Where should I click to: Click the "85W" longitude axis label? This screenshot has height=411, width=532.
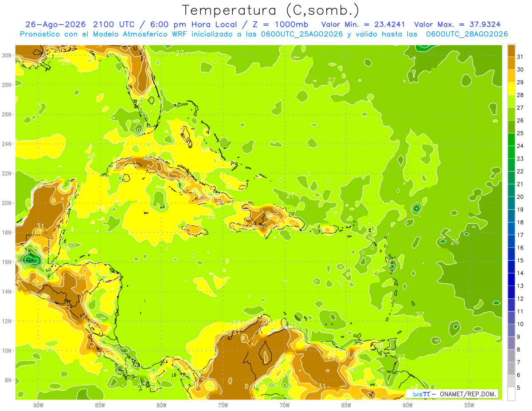[100, 405]
